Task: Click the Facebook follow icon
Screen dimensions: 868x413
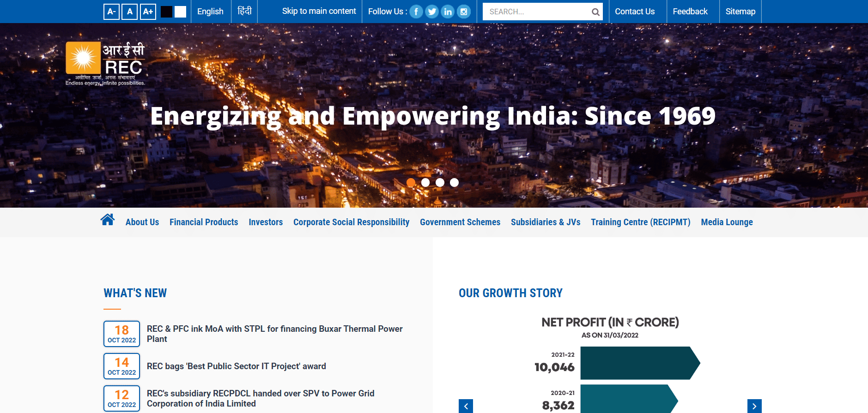Action: point(416,12)
